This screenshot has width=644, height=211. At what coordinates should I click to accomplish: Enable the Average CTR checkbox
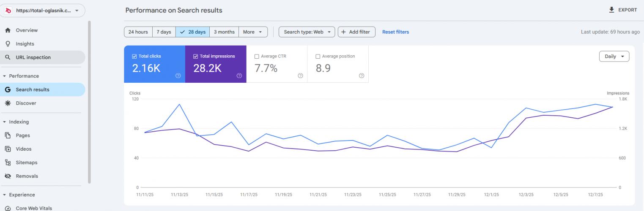[x=257, y=56]
